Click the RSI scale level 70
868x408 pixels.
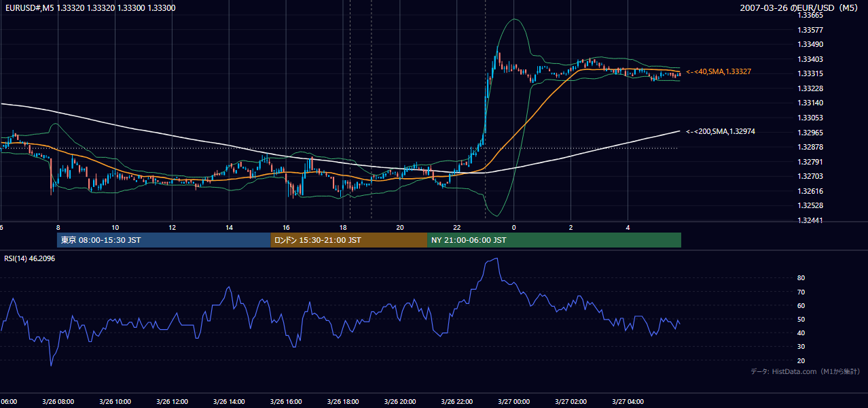pyautogui.click(x=801, y=292)
